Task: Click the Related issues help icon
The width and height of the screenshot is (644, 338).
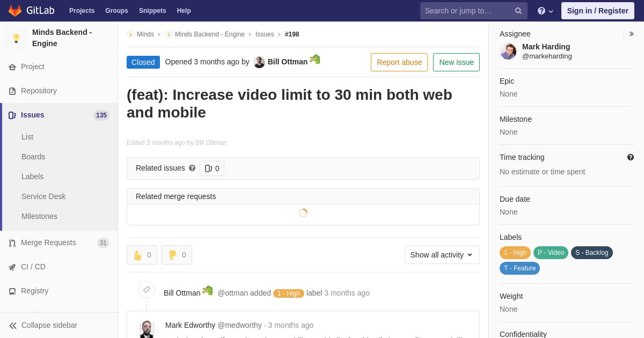Action: (x=192, y=168)
